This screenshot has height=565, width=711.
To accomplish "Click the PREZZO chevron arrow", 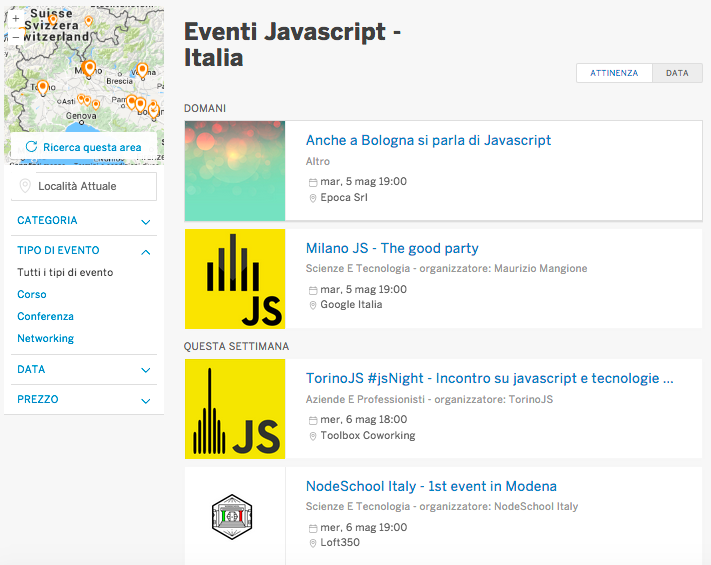I will pos(146,401).
